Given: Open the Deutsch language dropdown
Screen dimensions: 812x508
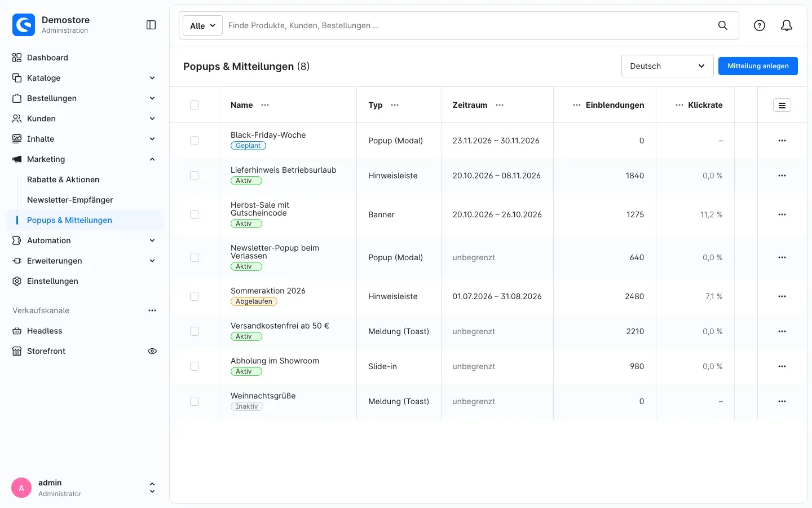Looking at the screenshot, I should 667,66.
